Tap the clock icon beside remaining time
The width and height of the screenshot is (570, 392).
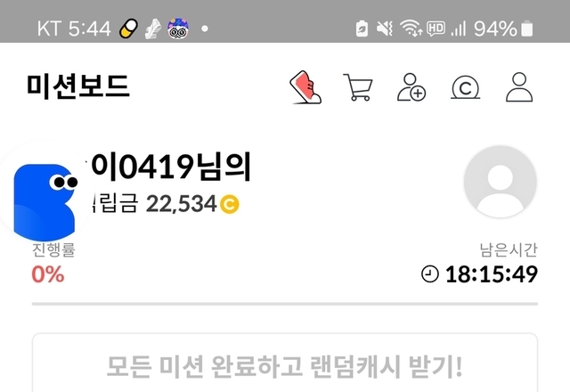click(x=430, y=274)
